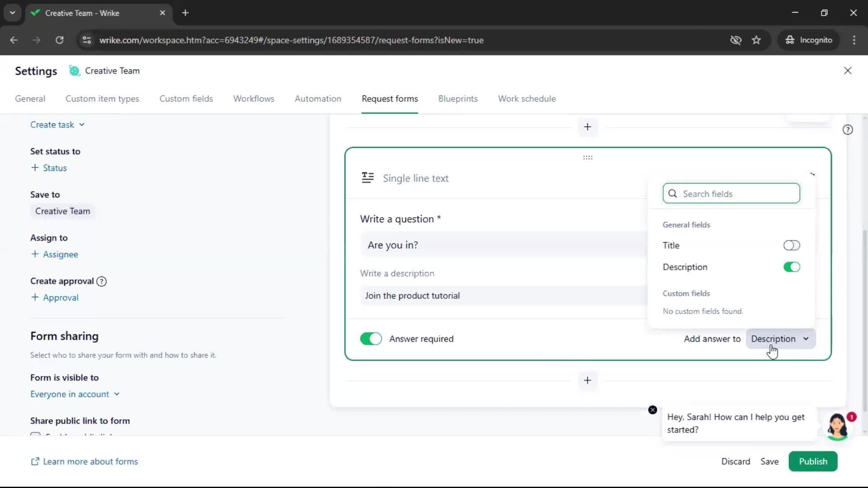
Task: Discard form changes
Action: pos(736,461)
